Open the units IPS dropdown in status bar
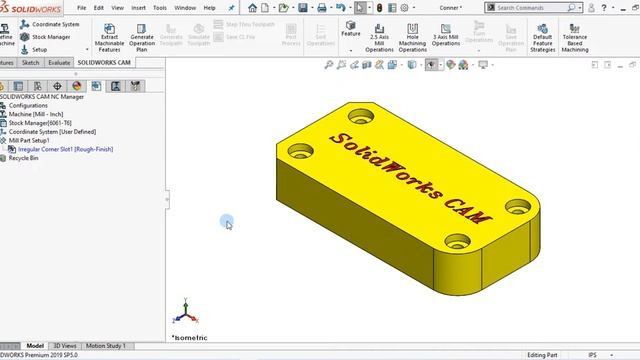The width and height of the screenshot is (640, 360). tap(611, 355)
